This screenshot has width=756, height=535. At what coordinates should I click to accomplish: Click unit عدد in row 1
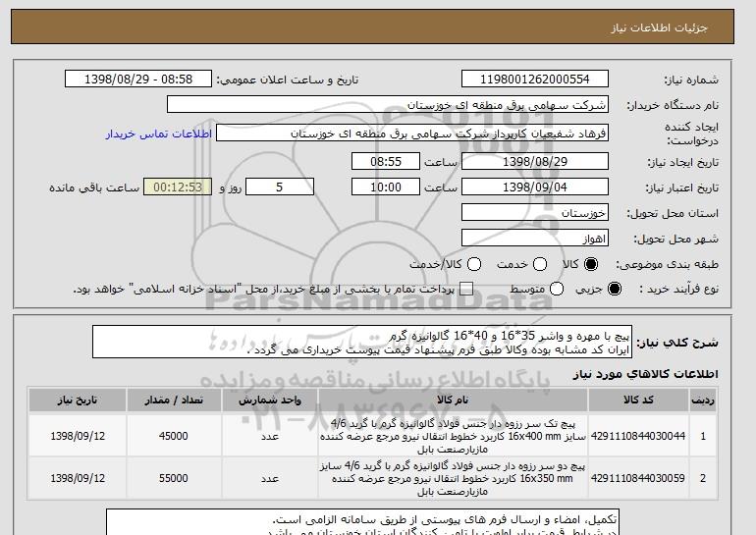click(270, 436)
